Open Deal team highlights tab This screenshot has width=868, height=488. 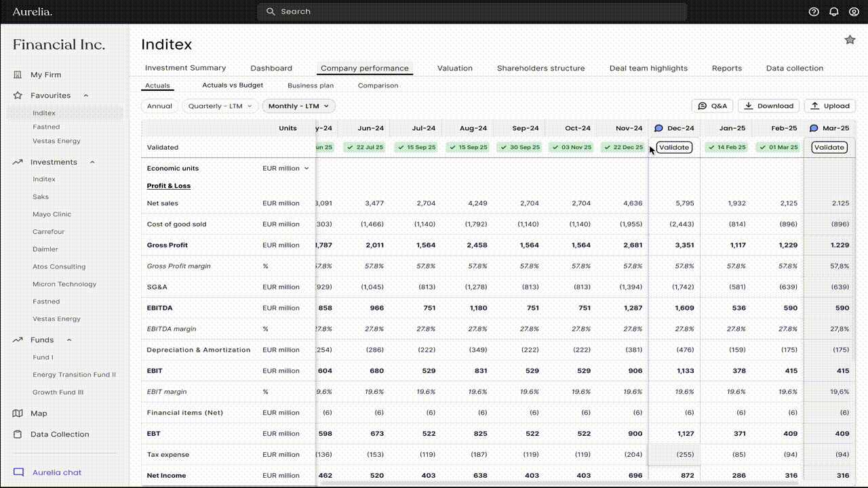pyautogui.click(x=648, y=68)
